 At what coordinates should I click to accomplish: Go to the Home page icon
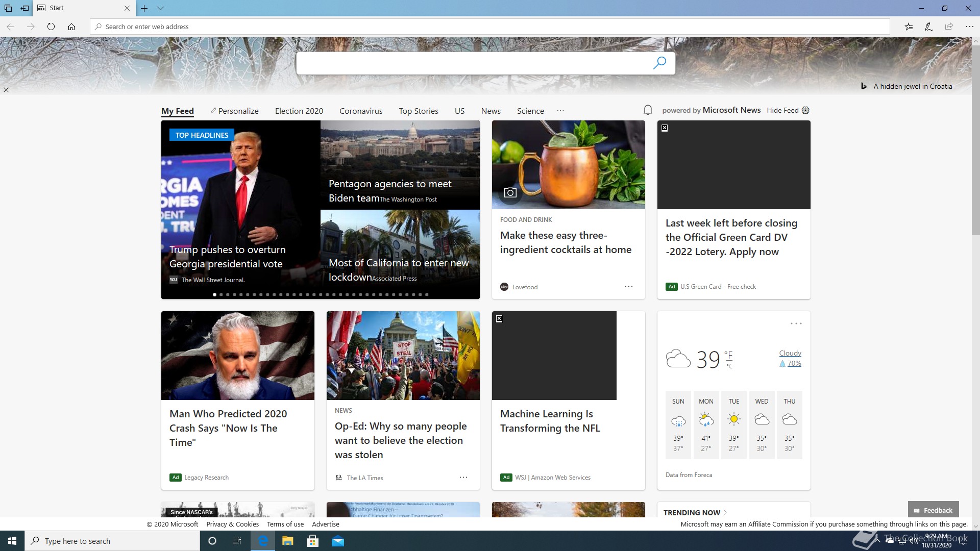tap(71, 27)
